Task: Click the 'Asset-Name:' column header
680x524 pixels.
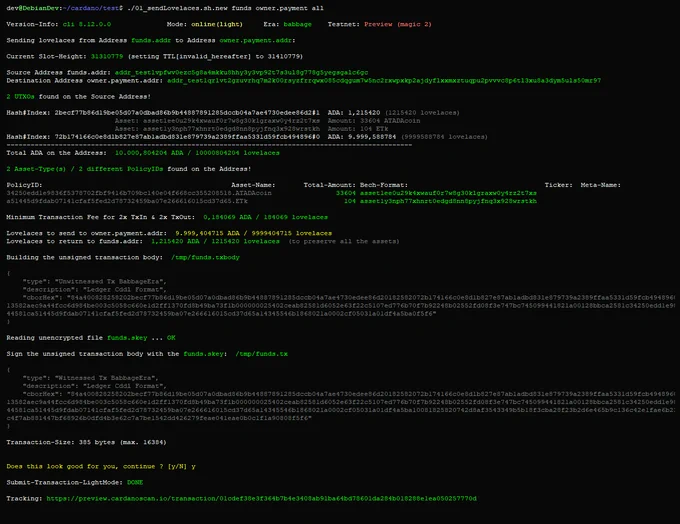Action: tap(253, 185)
